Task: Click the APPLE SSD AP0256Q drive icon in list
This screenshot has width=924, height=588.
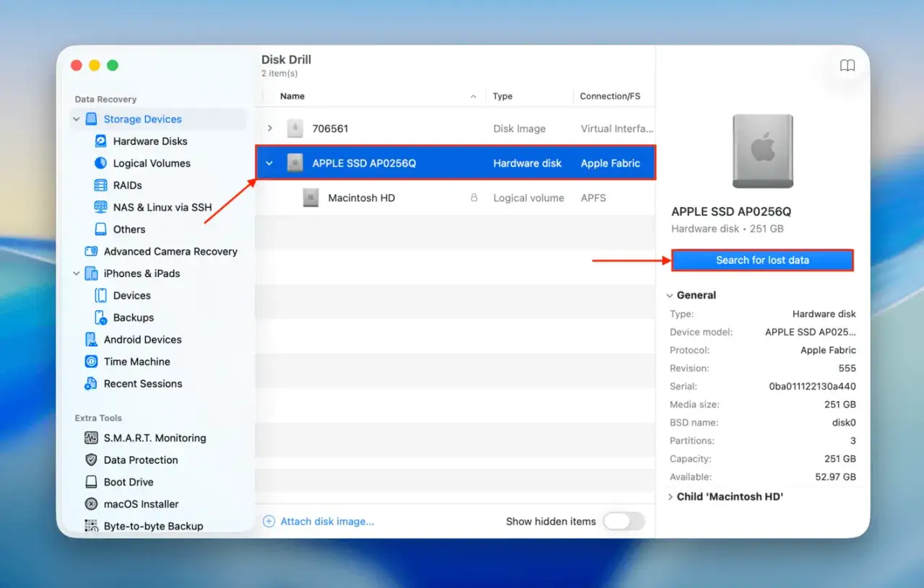Action: pyautogui.click(x=295, y=163)
